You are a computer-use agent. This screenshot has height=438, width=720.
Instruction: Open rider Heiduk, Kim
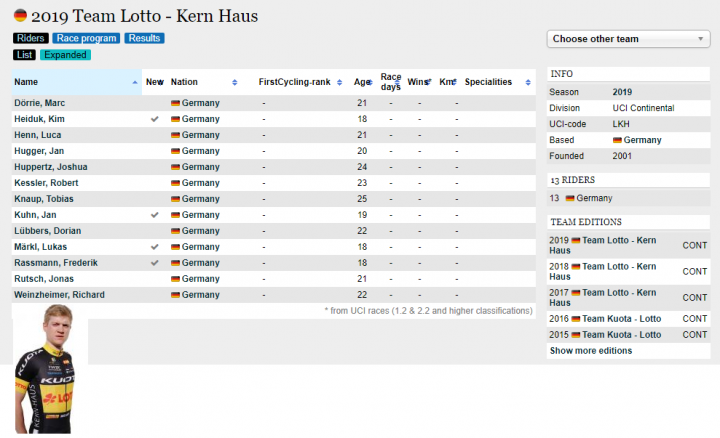(39, 119)
